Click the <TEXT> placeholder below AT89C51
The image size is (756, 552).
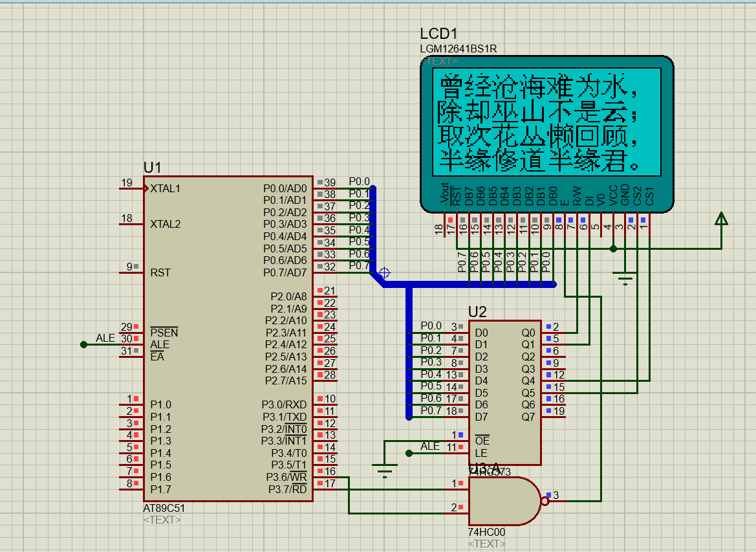tap(162, 520)
